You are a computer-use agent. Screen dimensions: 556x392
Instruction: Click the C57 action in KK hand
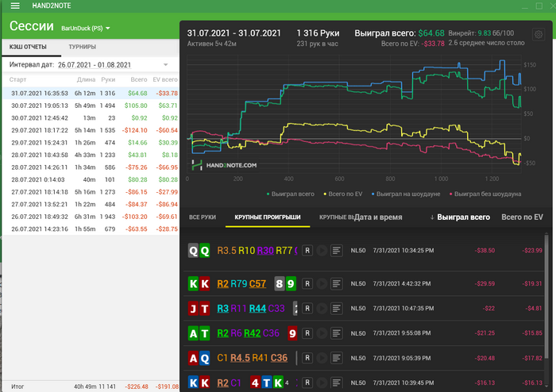click(x=257, y=283)
